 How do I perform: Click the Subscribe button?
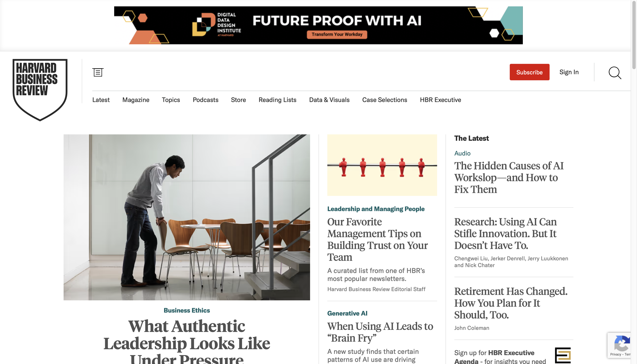tap(529, 72)
